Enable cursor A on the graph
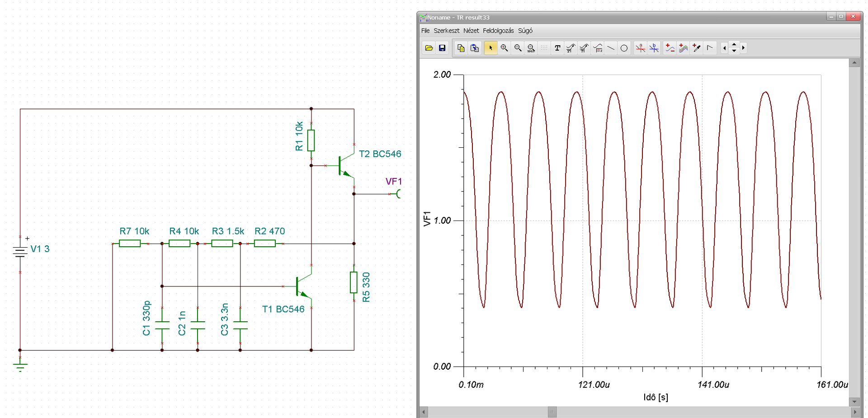 pyautogui.click(x=640, y=48)
